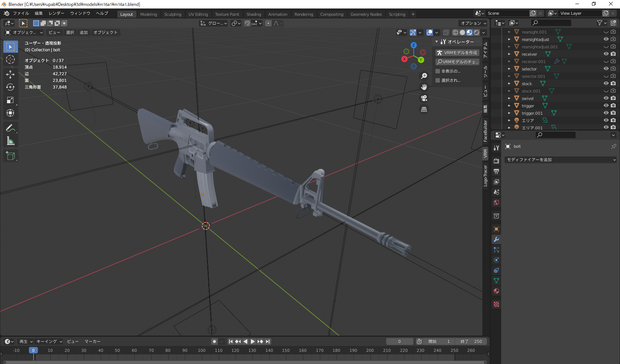This screenshot has width=620, height=364.
Task: Select the 3D Cursor tool
Action: click(10, 59)
